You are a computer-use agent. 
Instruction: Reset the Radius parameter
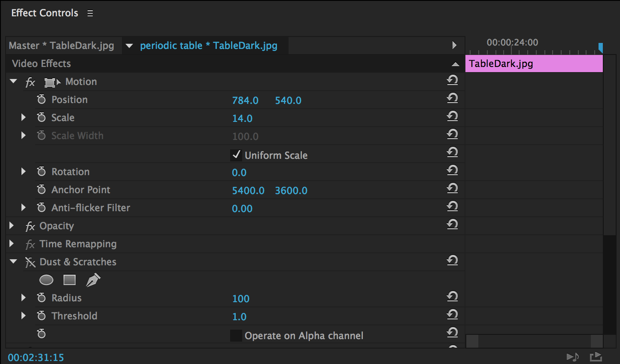click(x=452, y=297)
